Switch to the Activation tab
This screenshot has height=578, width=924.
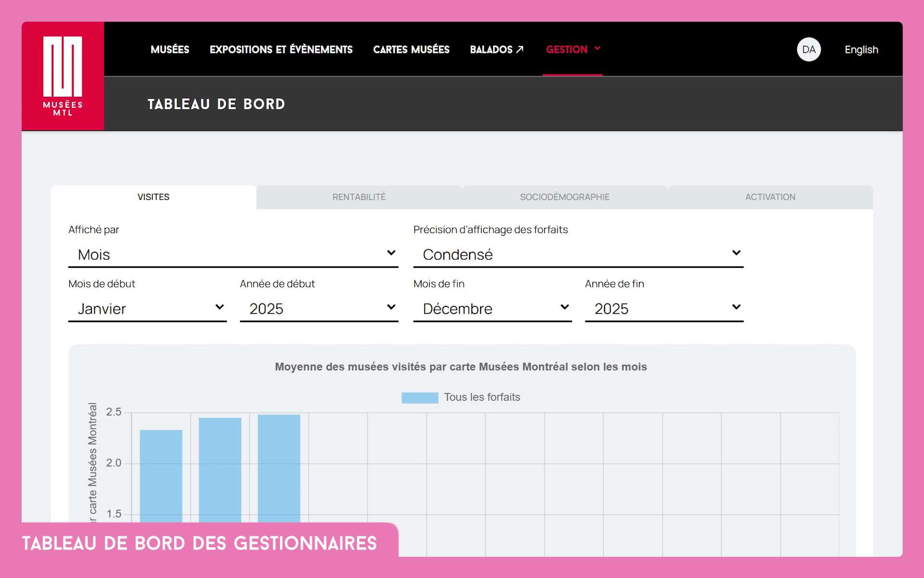pos(770,197)
